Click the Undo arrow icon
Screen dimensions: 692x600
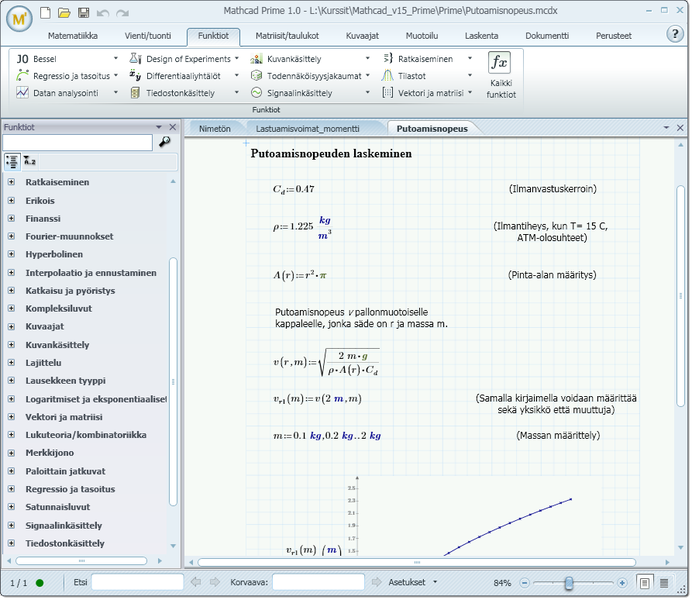[103, 13]
